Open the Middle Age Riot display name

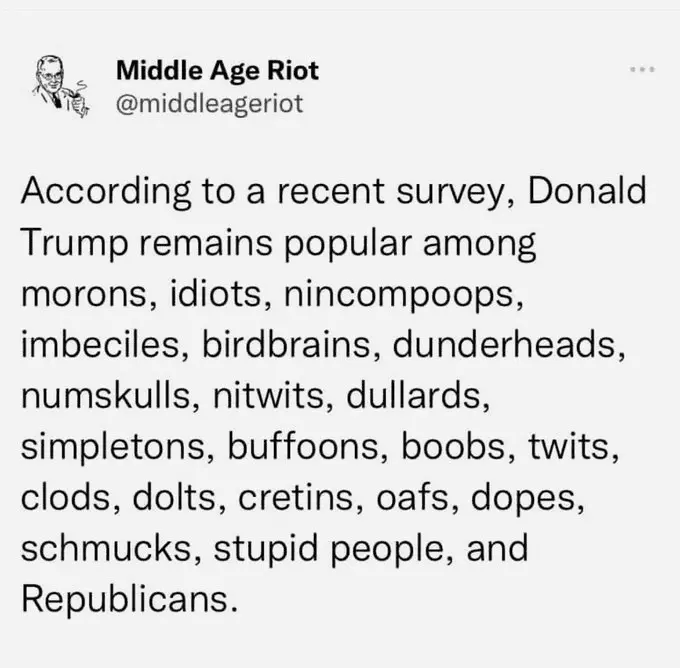pos(218,70)
